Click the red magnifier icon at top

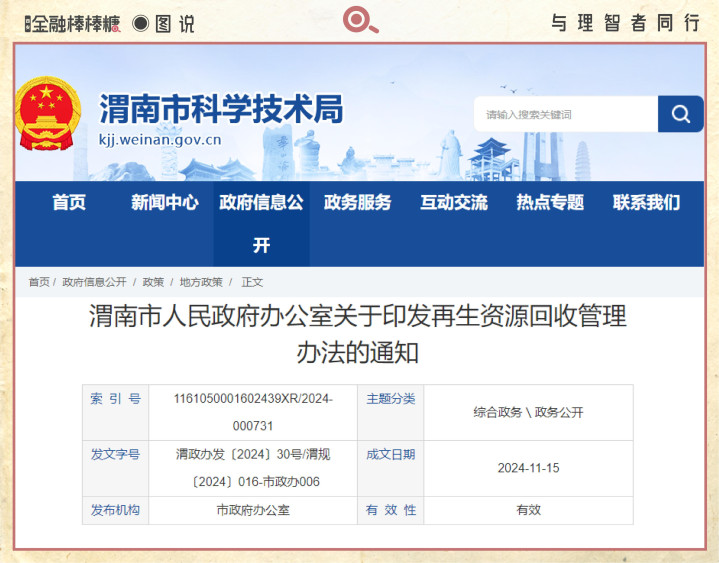[x=360, y=20]
